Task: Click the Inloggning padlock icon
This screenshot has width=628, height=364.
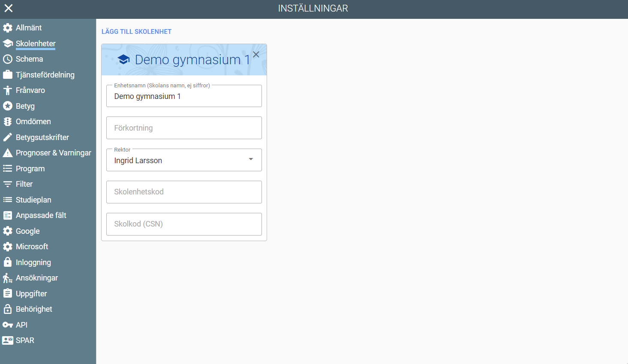Action: tap(8, 263)
